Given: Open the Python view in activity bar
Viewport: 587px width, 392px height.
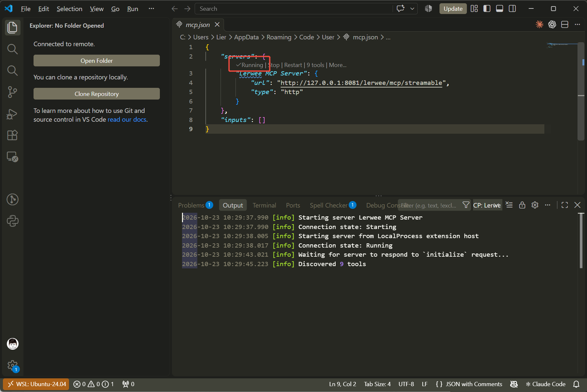Looking at the screenshot, I should point(12,221).
